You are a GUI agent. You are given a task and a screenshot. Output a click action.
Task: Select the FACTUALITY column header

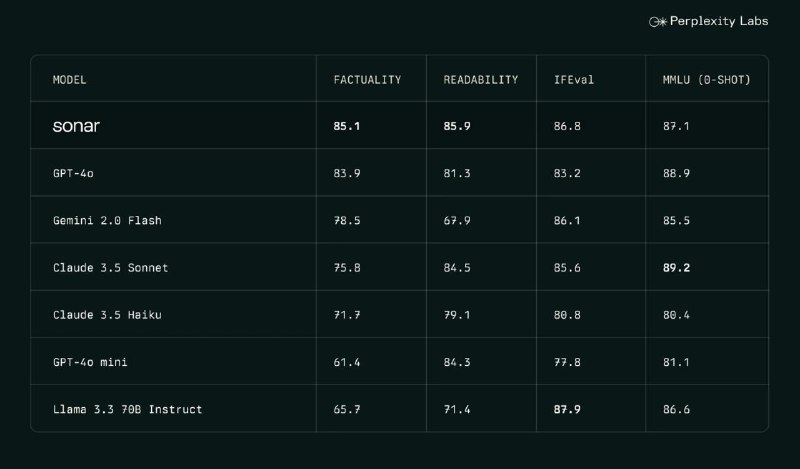[367, 80]
